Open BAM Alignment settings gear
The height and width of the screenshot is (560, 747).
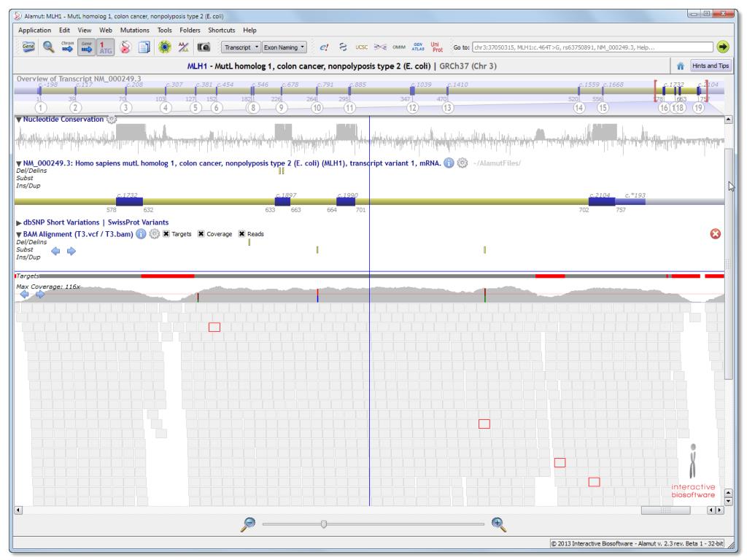tap(154, 234)
